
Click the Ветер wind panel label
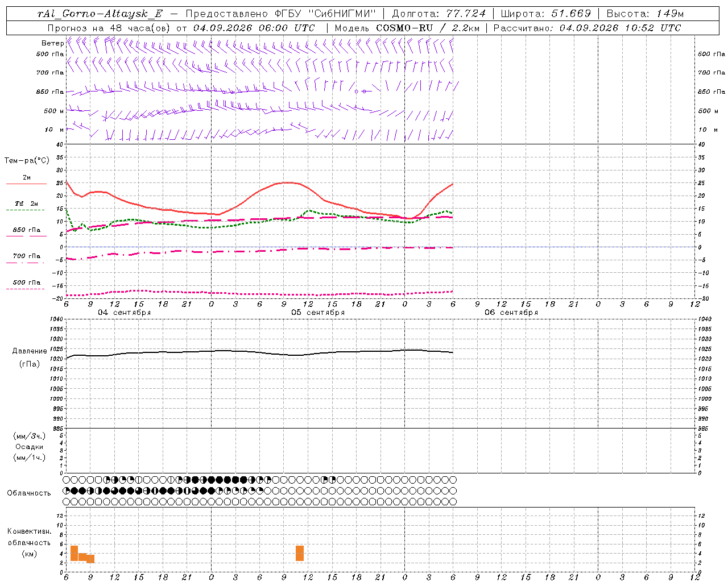point(52,43)
